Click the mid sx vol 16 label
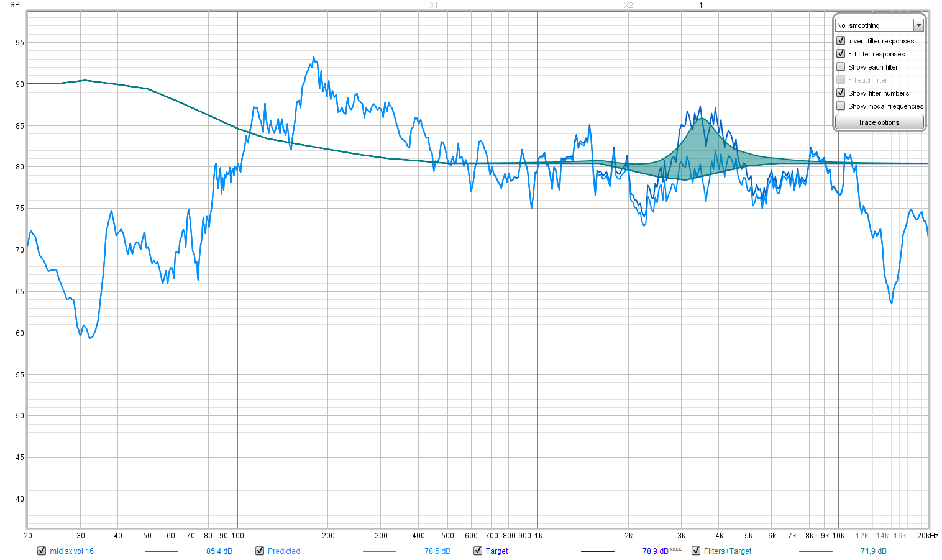 (72, 551)
